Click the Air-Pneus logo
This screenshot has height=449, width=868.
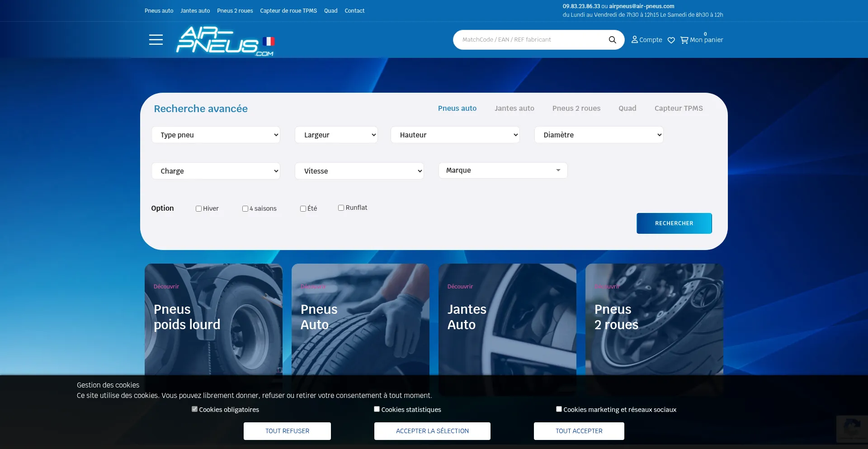point(217,41)
